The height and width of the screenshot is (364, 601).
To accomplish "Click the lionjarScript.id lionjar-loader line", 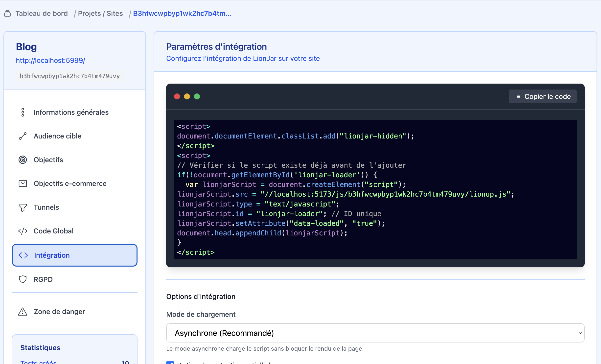I will coord(279,214).
